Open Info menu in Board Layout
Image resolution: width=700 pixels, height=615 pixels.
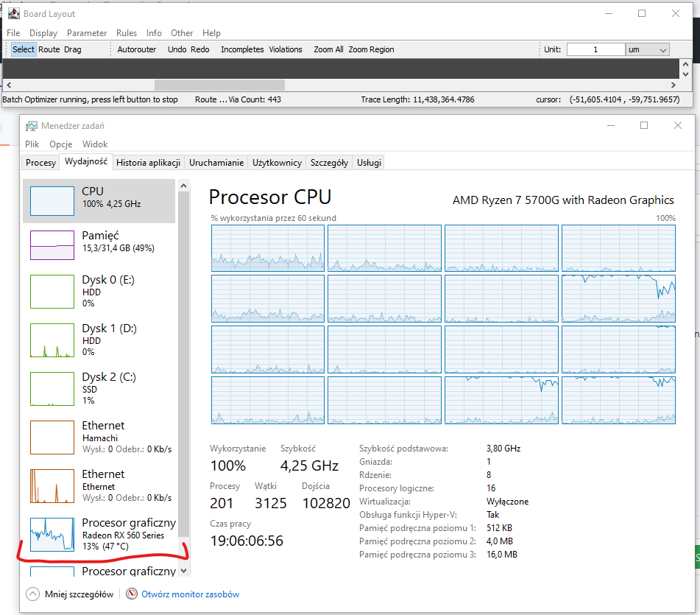154,33
